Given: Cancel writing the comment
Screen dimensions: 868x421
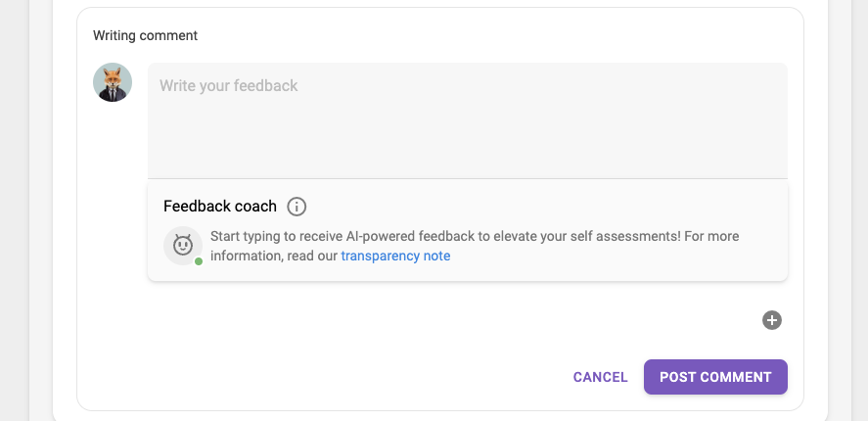Looking at the screenshot, I should tap(600, 377).
